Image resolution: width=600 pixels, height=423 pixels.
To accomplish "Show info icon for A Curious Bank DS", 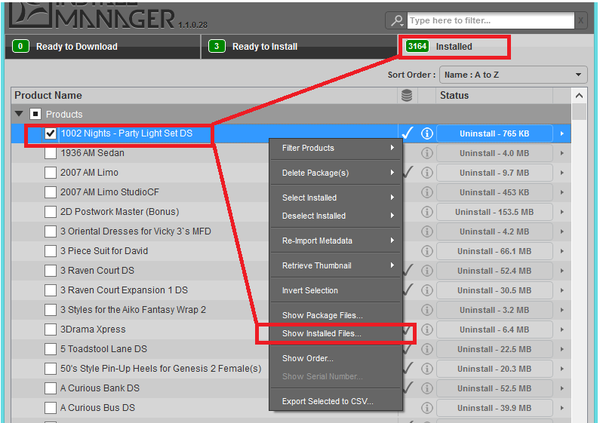I will (427, 388).
